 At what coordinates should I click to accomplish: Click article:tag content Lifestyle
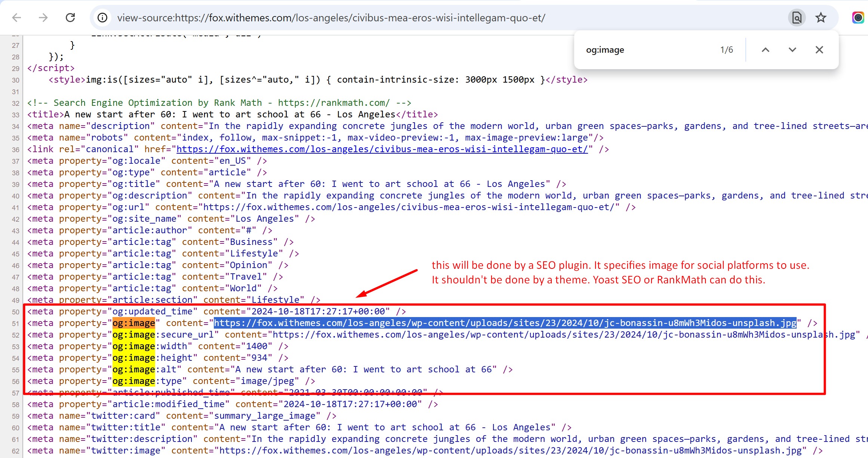coord(254,253)
